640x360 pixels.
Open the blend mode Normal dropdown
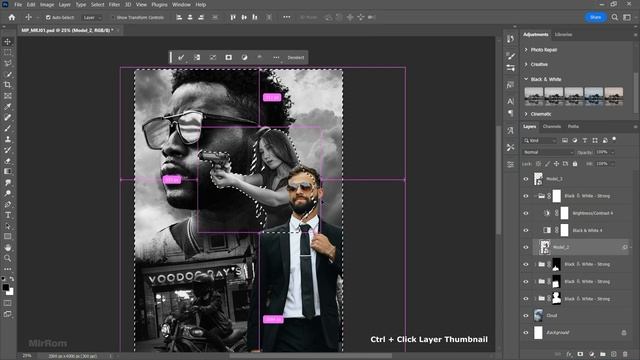[548, 152]
